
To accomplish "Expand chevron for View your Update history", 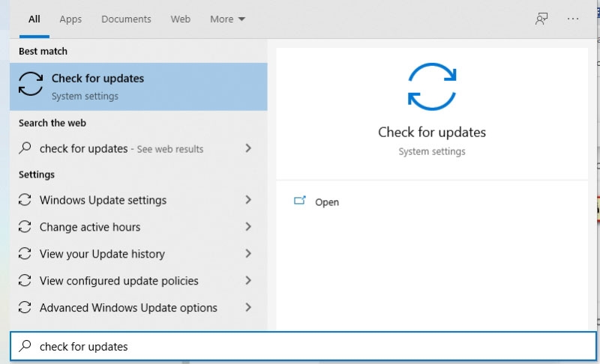I will 248,254.
